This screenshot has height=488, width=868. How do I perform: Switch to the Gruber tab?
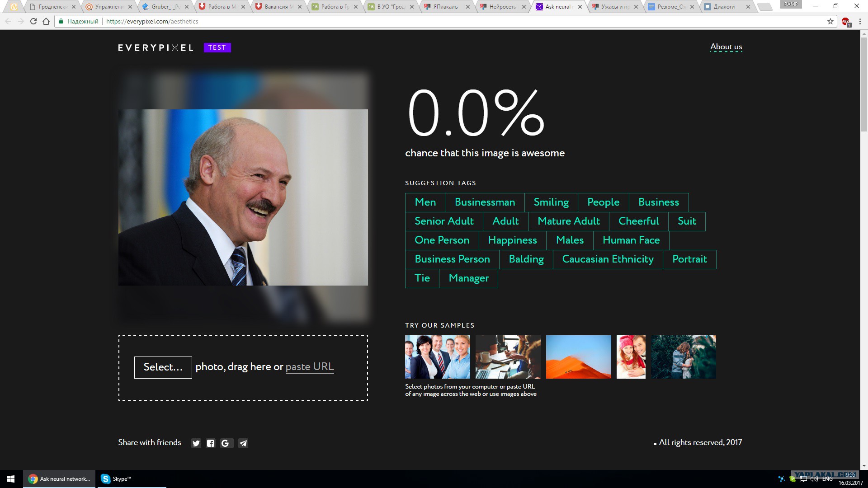[165, 7]
